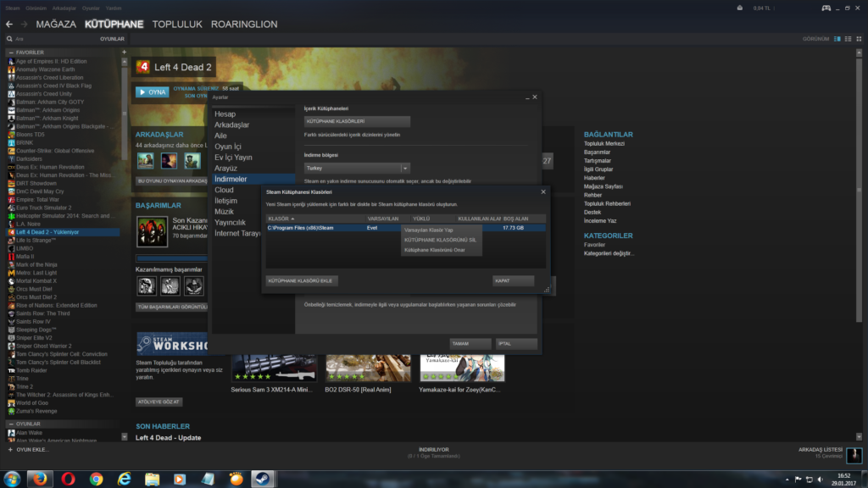Select C:\Program Files (x86)\Steam folder row

coord(405,228)
